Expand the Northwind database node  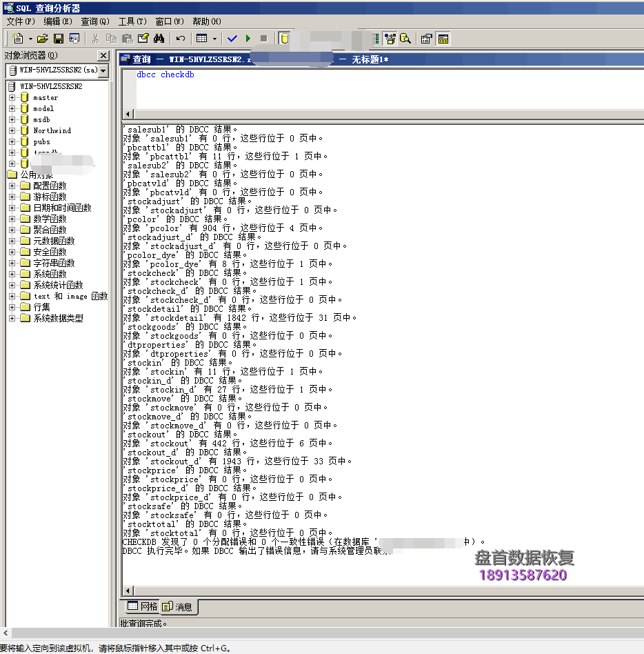coord(12,130)
